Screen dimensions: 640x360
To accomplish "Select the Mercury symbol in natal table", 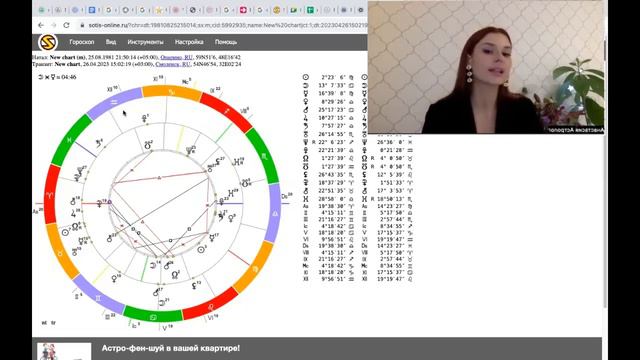I will point(306,93).
